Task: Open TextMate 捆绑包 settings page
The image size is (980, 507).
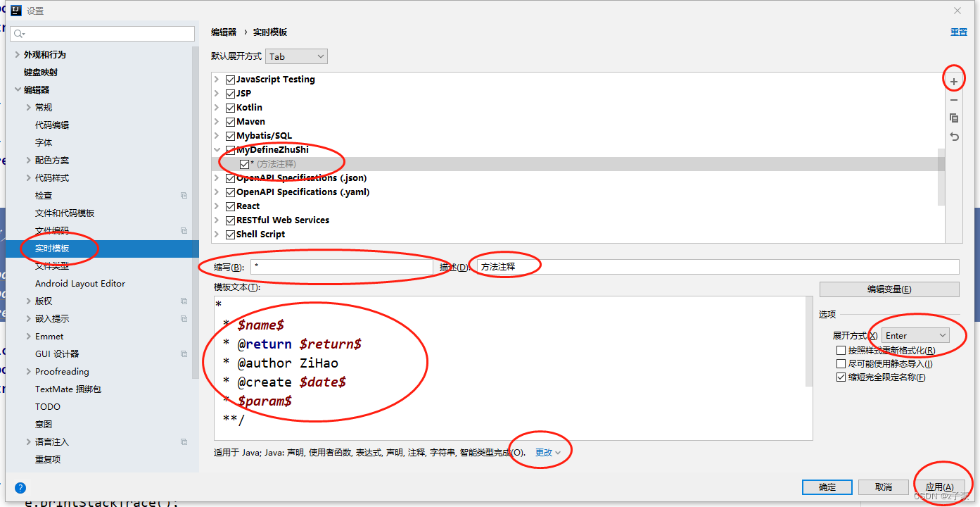Action: coord(68,389)
